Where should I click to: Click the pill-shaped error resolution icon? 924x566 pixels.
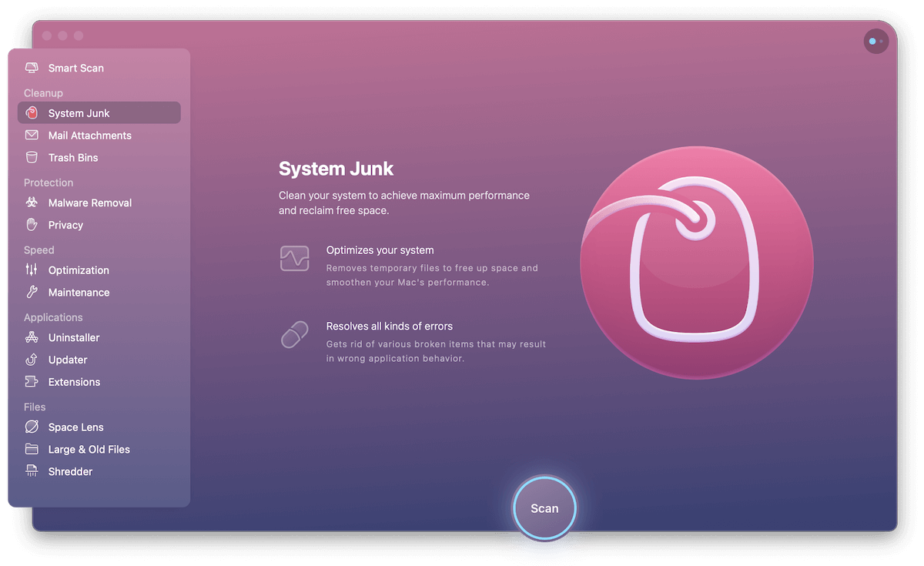(x=294, y=334)
